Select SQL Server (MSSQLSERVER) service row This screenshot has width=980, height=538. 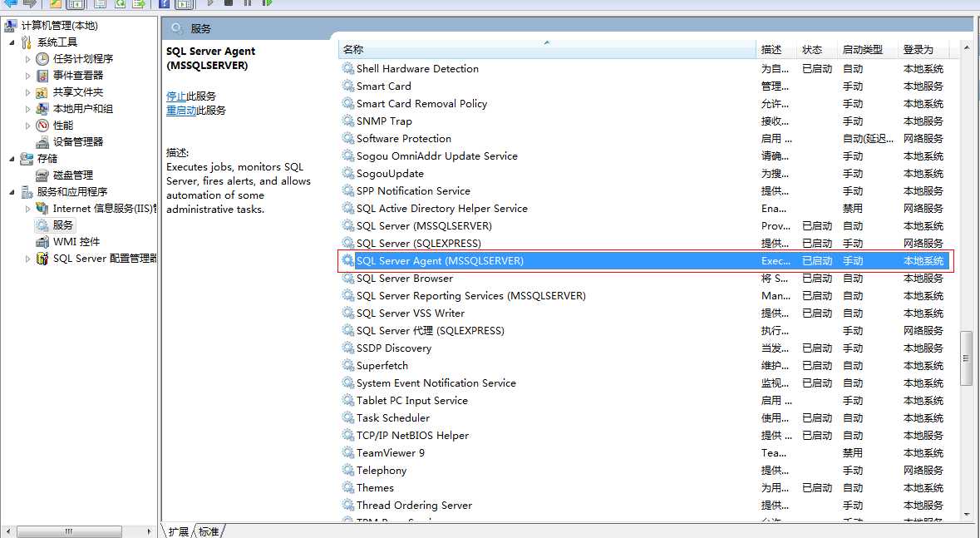pyautogui.click(x=643, y=226)
